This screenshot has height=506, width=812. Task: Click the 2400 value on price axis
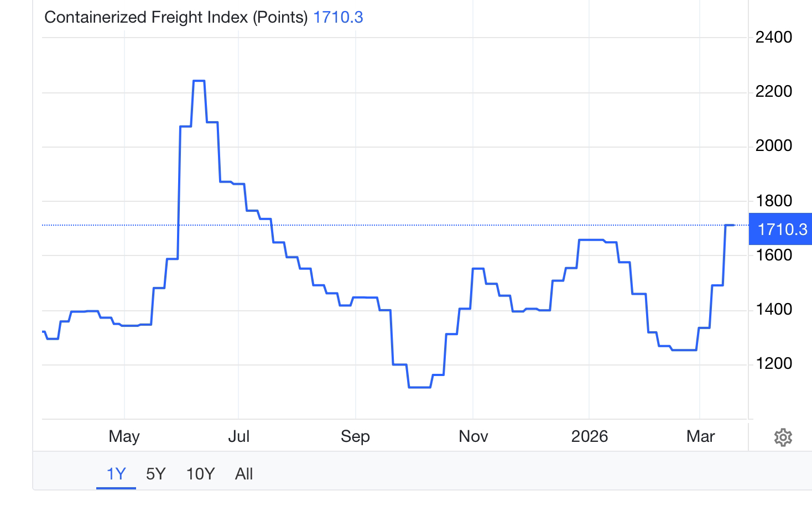(x=773, y=37)
